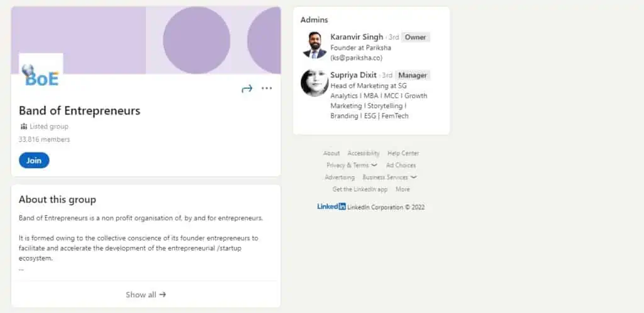Click Get the LinkedIn app link
The width and height of the screenshot is (644, 313).
(x=360, y=189)
